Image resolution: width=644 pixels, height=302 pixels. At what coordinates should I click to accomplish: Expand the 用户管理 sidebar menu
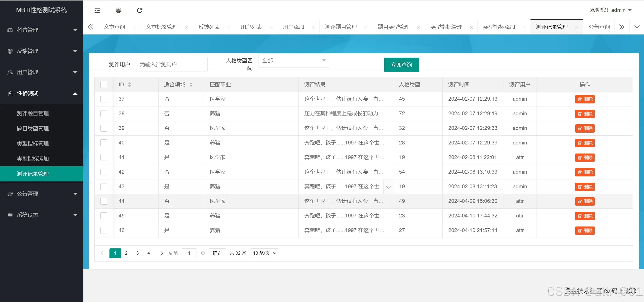coord(42,72)
